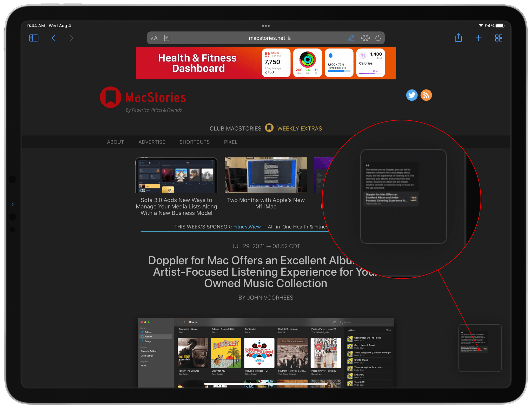Select Albums in Doppler sidebar

[156, 337]
